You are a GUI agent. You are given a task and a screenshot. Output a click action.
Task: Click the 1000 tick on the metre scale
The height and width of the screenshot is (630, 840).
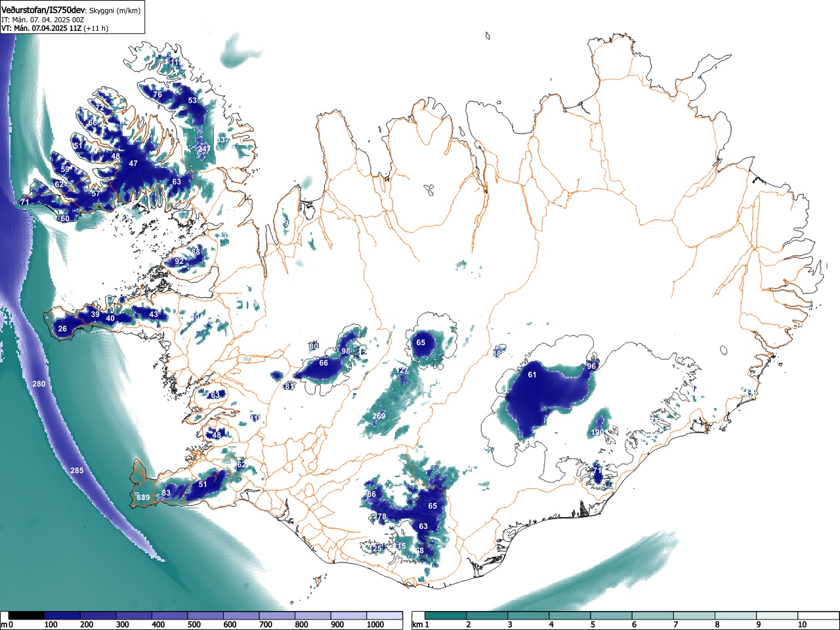[375, 625]
